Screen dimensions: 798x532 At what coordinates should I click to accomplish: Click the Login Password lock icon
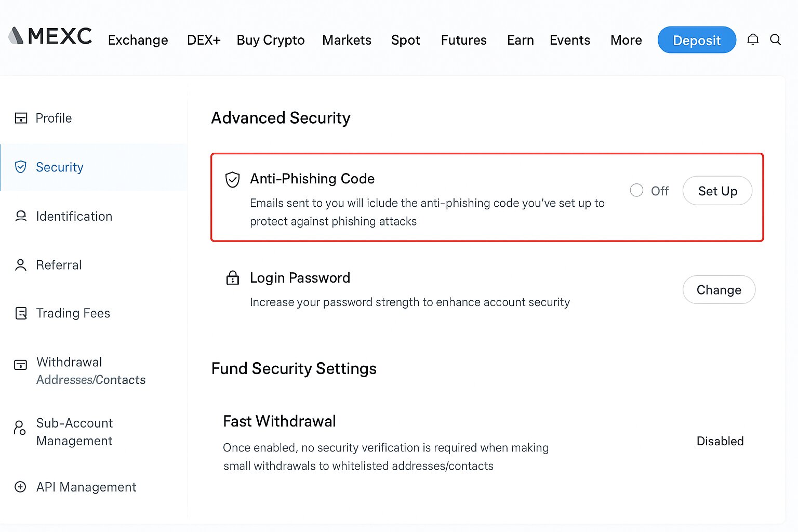(232, 278)
